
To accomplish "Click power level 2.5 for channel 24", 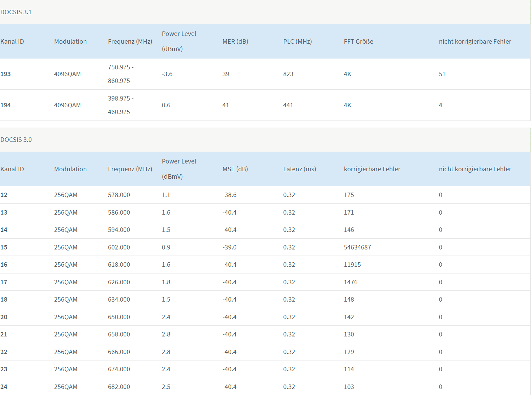I will (x=166, y=387).
